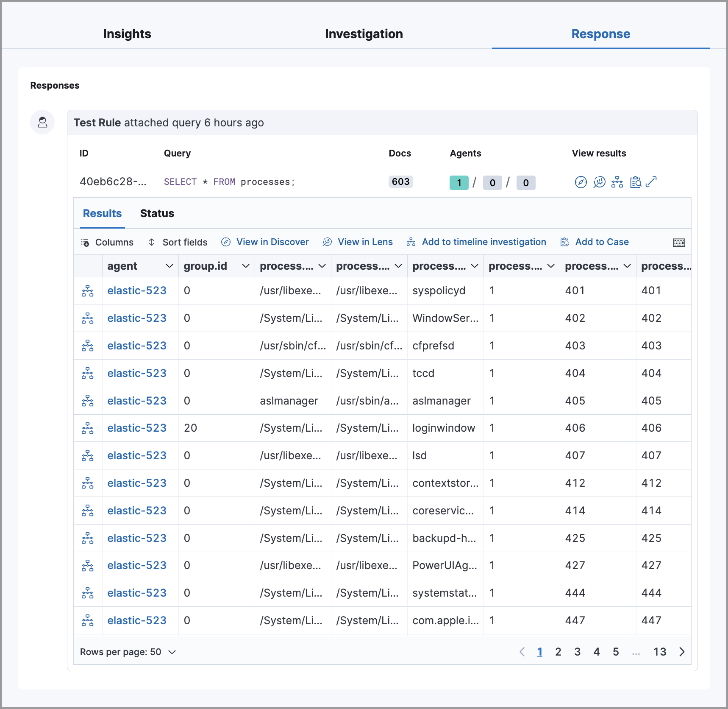Open the Columns selector
This screenshot has height=709, width=728.
[108, 242]
